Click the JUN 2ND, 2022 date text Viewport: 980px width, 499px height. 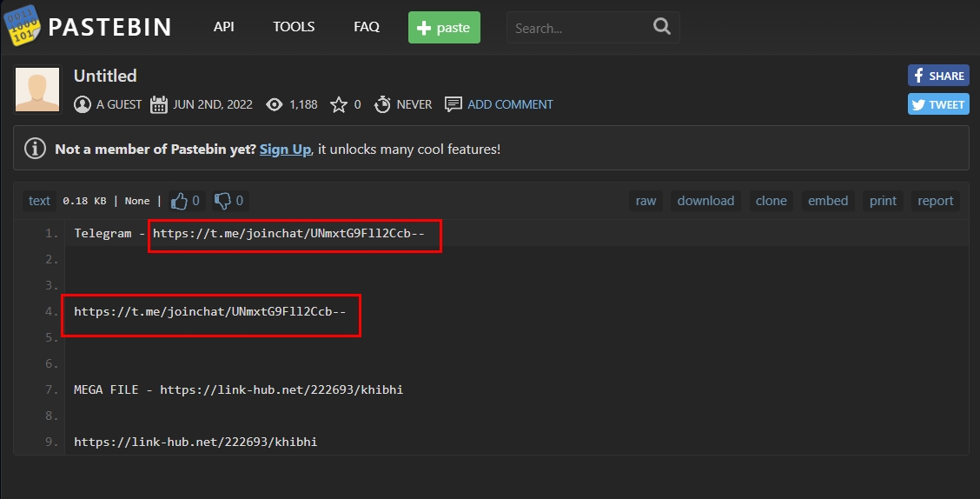coord(213,104)
